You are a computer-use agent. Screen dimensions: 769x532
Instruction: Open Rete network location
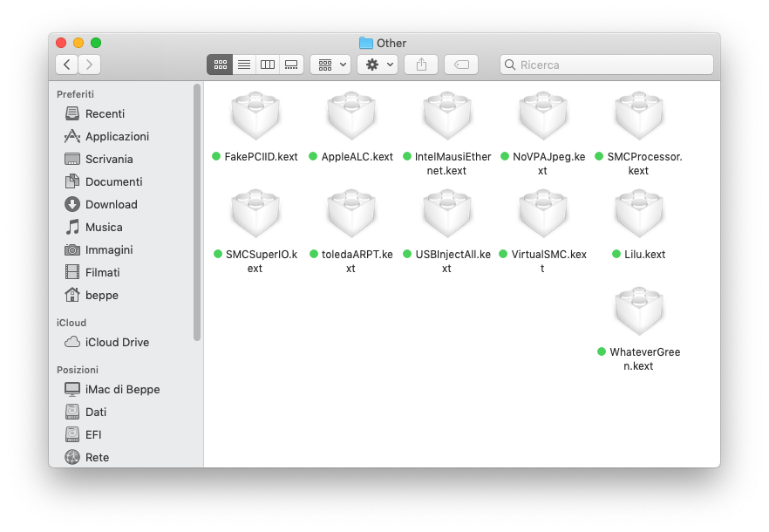(x=97, y=457)
